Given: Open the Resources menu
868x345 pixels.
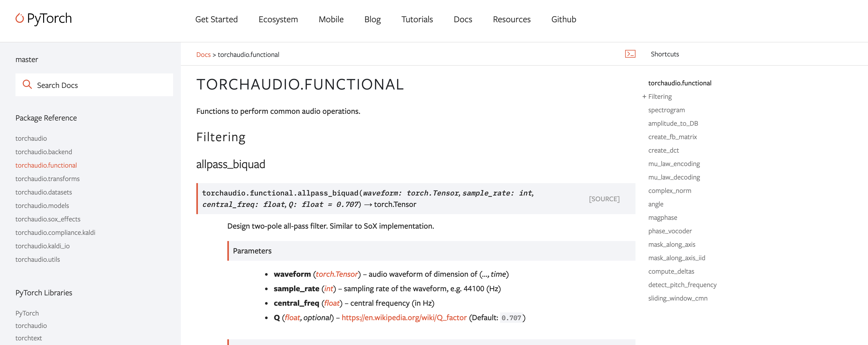Looking at the screenshot, I should 511,20.
